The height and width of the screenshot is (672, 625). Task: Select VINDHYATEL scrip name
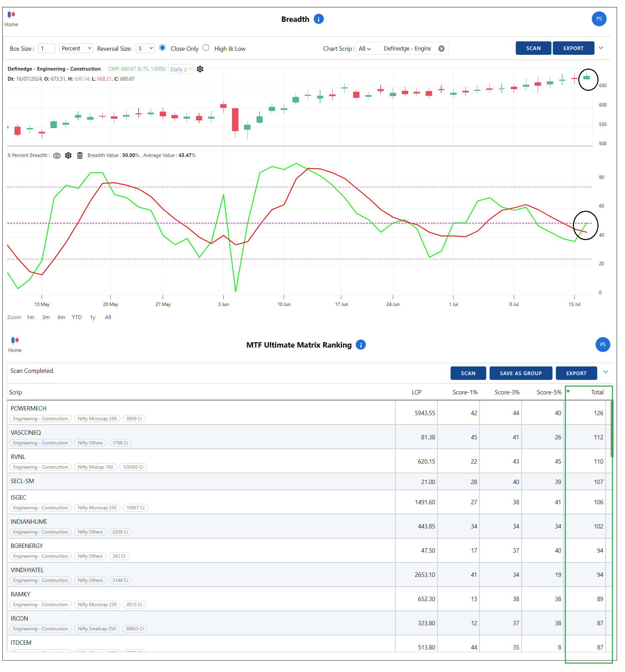27,570
